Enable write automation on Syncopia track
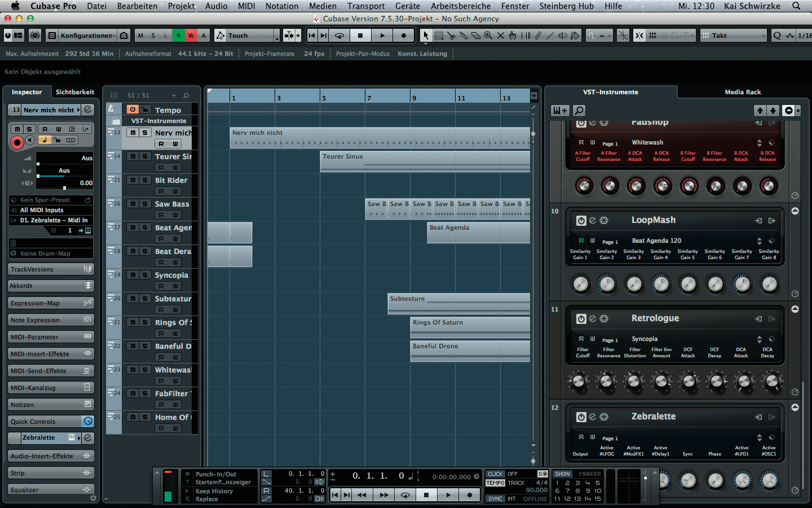The height and width of the screenshot is (508, 812). (175, 286)
